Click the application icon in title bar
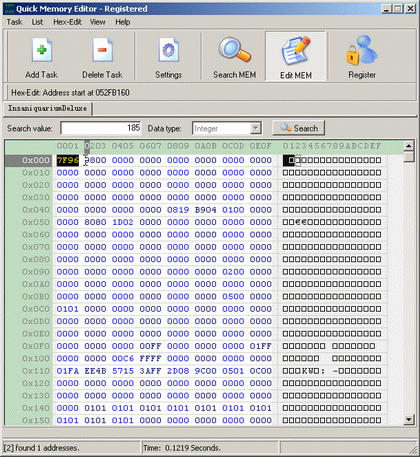The height and width of the screenshot is (457, 420). [9, 9]
